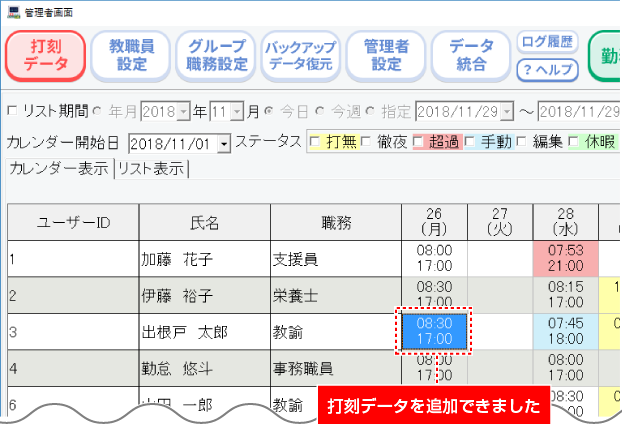The image size is (622, 430).
Task: Toggle the 超過 status checkbox
Action: tap(419, 142)
